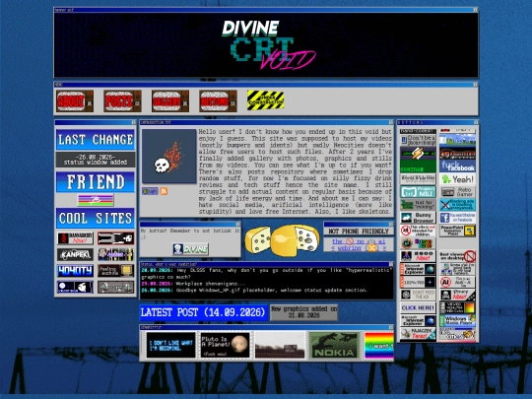Click the friend's striped flag button
Image resolution: width=532 pixels, height=399 pixels.
(x=96, y=200)
